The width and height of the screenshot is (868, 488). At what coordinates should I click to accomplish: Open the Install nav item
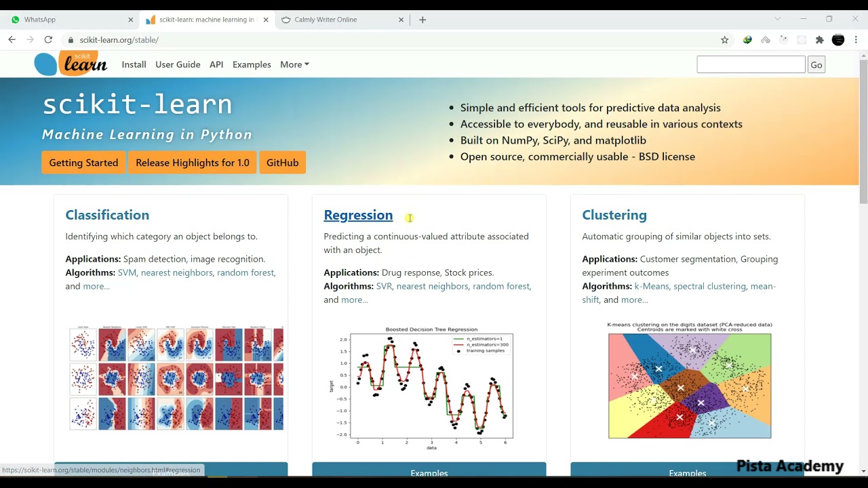pos(134,64)
